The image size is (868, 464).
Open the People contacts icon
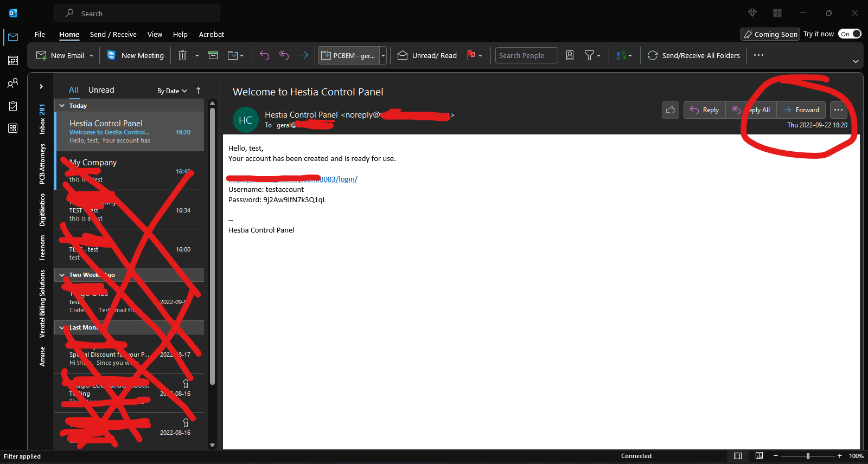(x=13, y=83)
